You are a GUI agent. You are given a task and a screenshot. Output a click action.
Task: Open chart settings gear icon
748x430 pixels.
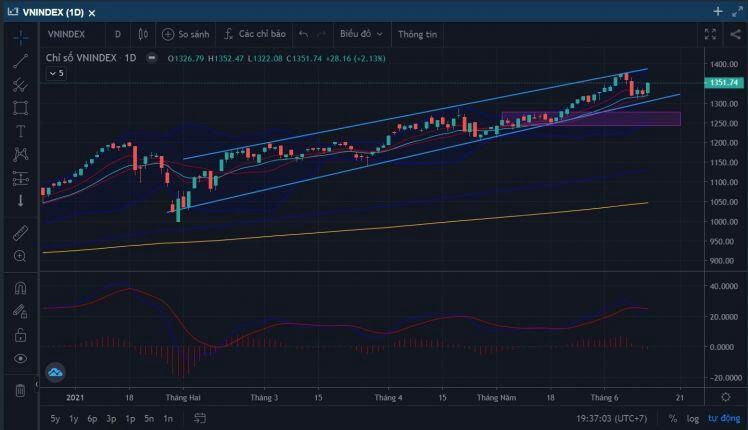726,397
